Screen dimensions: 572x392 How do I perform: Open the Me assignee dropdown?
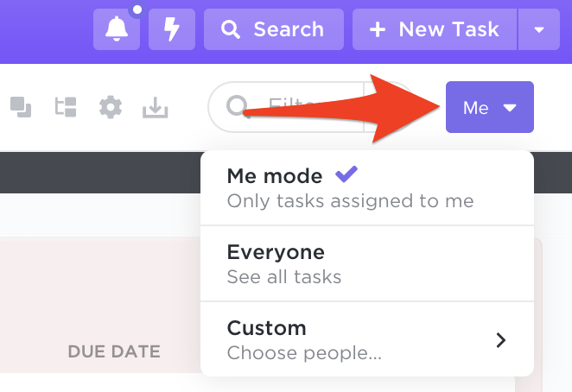(489, 107)
